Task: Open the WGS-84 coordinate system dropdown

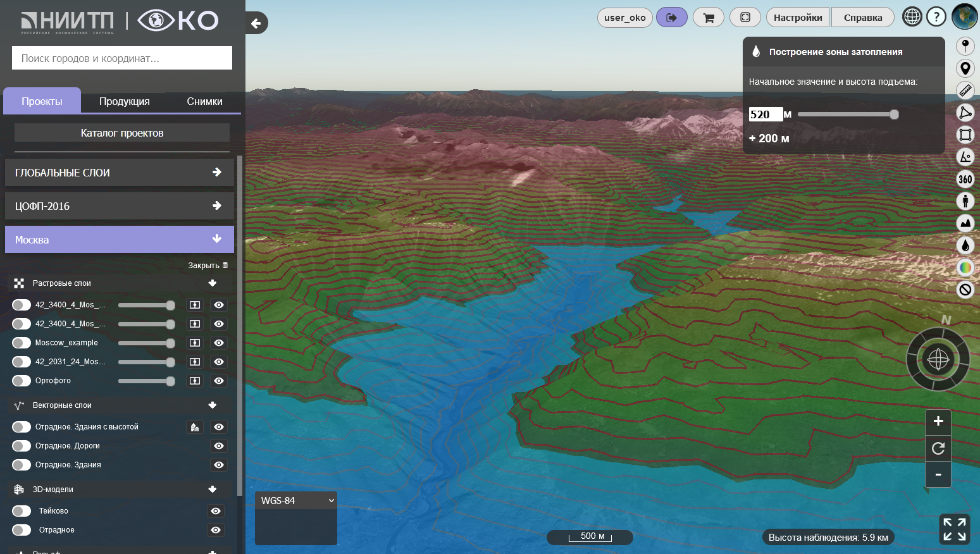Action: (296, 501)
